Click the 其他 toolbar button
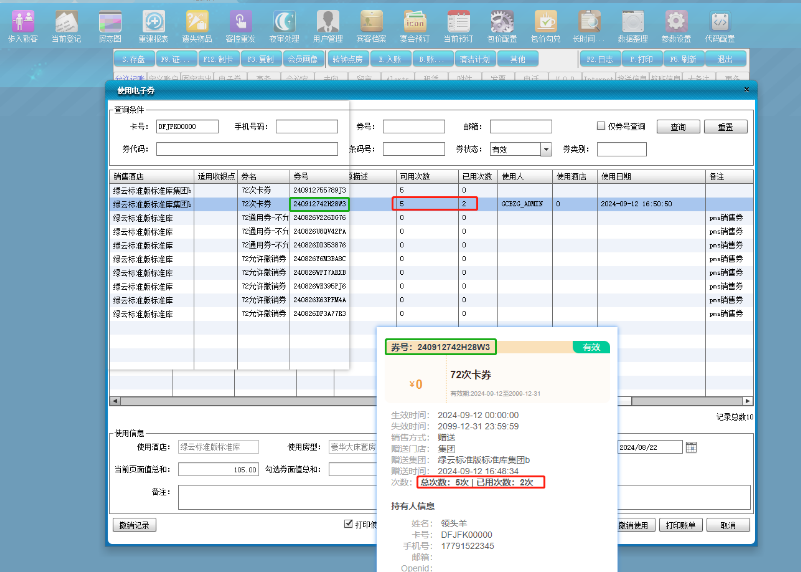 pos(517,59)
